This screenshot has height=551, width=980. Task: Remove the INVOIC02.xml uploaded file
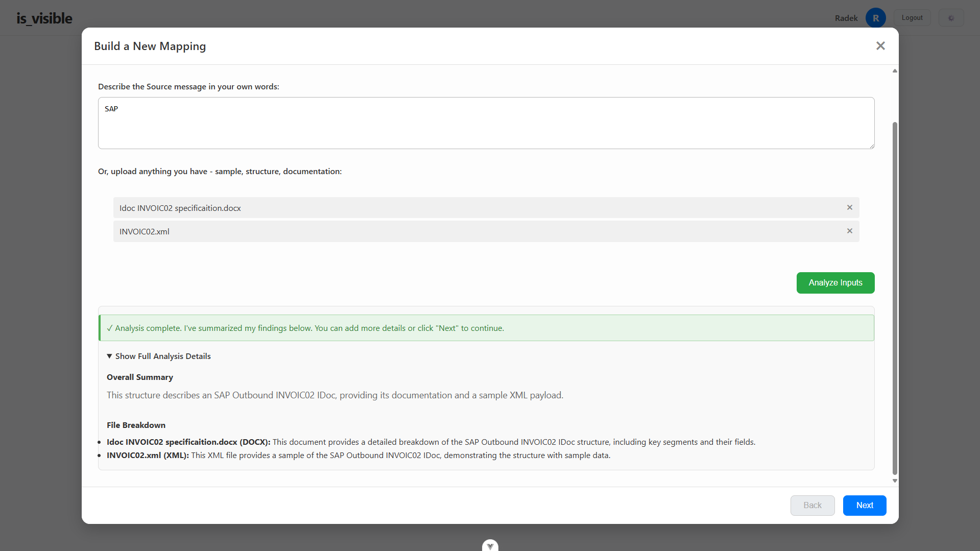coord(849,231)
